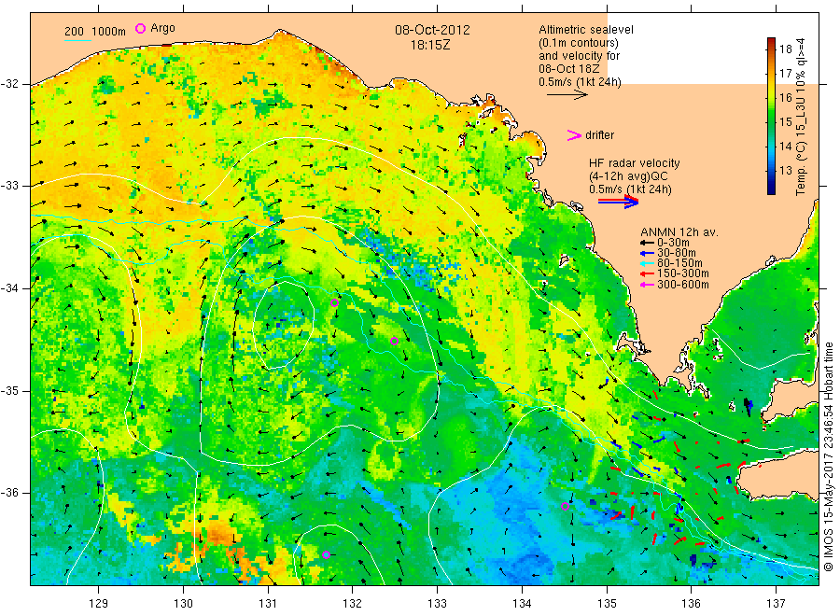
Task: Click the '150-300m' depth label
Action: pos(683,273)
